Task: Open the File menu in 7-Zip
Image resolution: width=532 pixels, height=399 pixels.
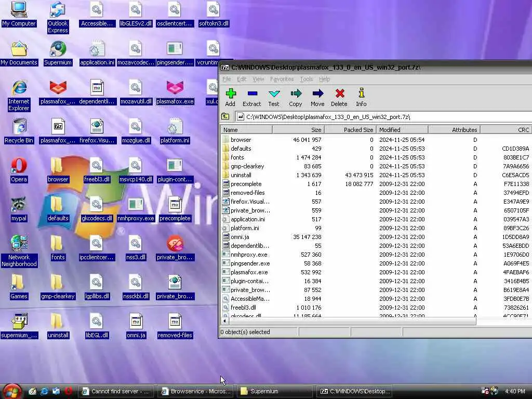Action: click(x=227, y=79)
